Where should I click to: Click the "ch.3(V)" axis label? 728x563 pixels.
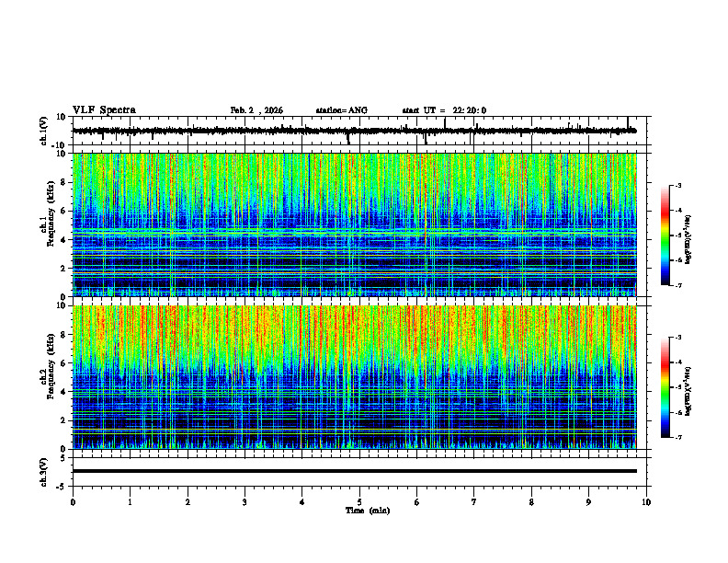tap(44, 472)
